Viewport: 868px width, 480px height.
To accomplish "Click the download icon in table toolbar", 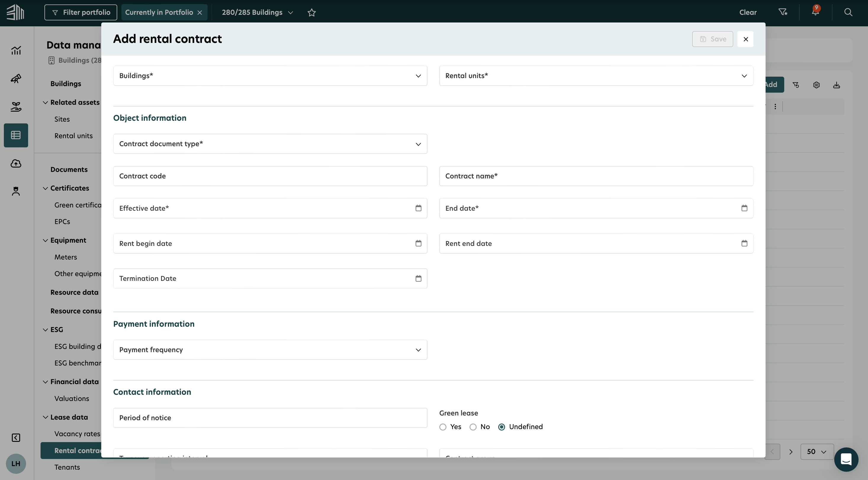I will pos(836,85).
